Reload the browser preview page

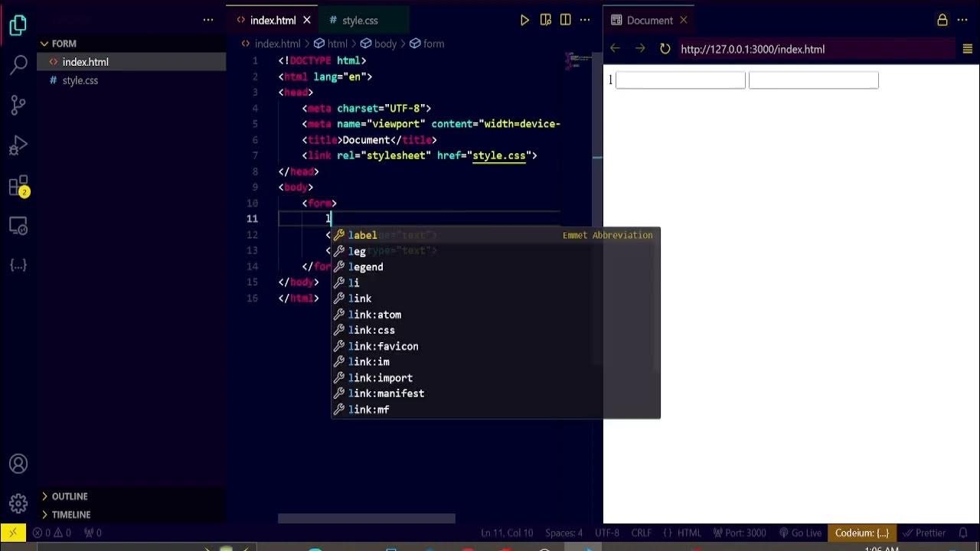665,49
